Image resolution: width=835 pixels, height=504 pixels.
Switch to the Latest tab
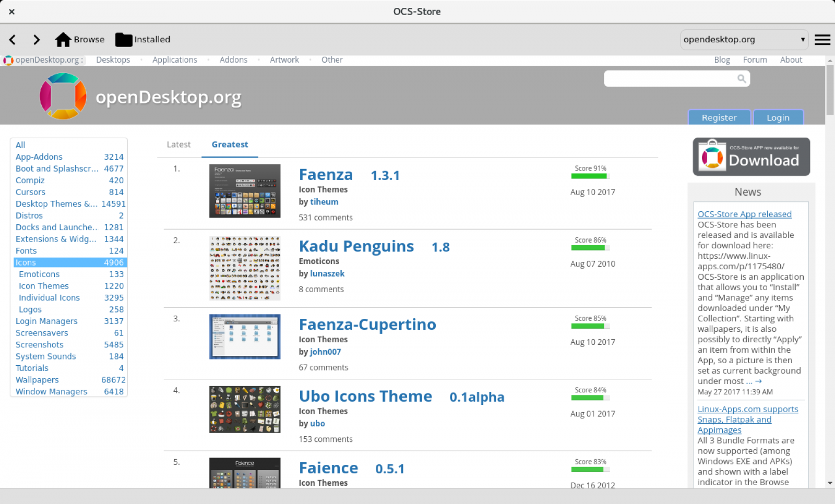click(x=178, y=145)
